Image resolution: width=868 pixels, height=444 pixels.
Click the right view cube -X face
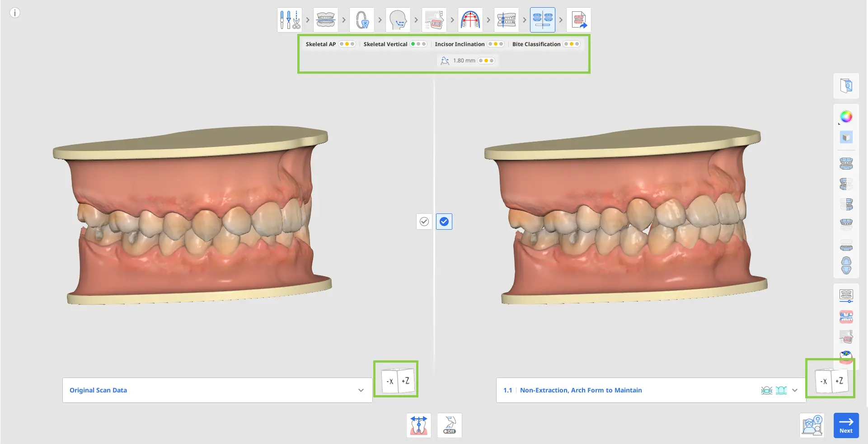(x=823, y=381)
